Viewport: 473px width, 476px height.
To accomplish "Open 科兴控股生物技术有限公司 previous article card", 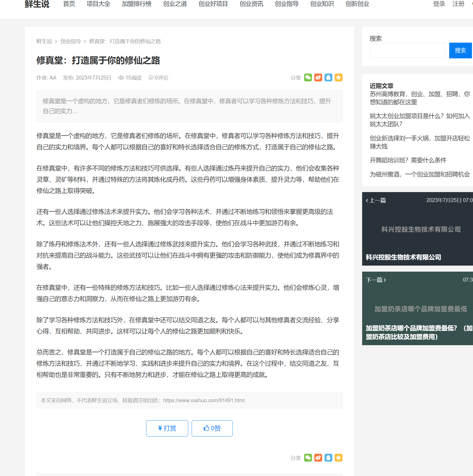I will 403,257.
